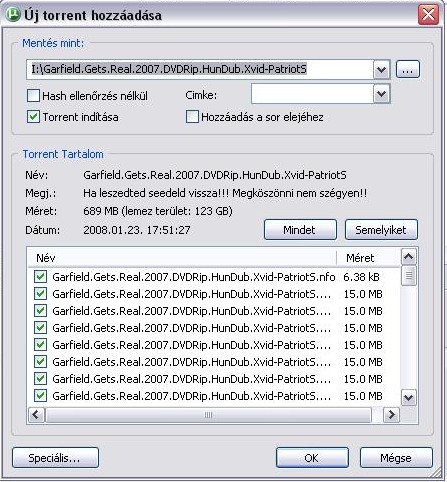The height and width of the screenshot is (482, 447).
Task: Expand the Cimke label dropdown
Action: (x=381, y=94)
